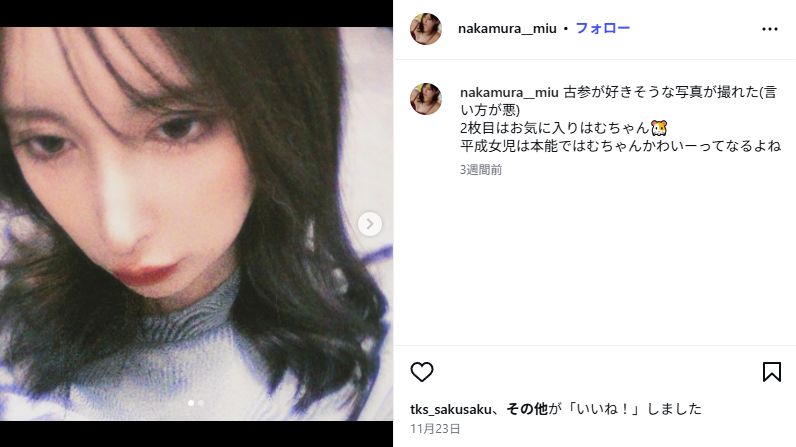The width and height of the screenshot is (796, 447).
Task: Click the nakamura__miu username in the caption
Action: pos(509,92)
